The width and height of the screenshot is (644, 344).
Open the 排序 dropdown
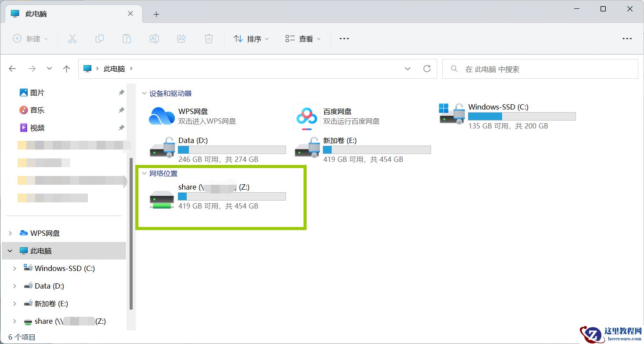click(251, 39)
